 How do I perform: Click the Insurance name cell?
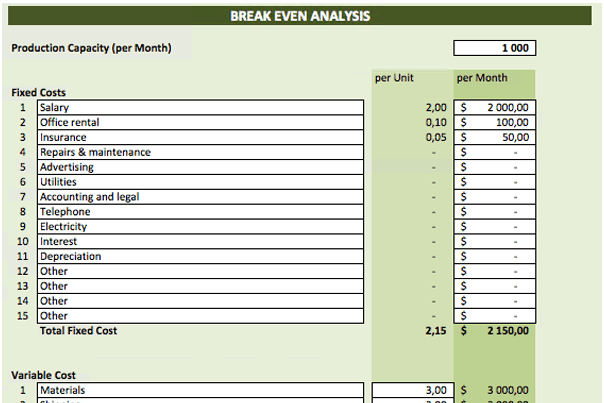click(x=200, y=137)
